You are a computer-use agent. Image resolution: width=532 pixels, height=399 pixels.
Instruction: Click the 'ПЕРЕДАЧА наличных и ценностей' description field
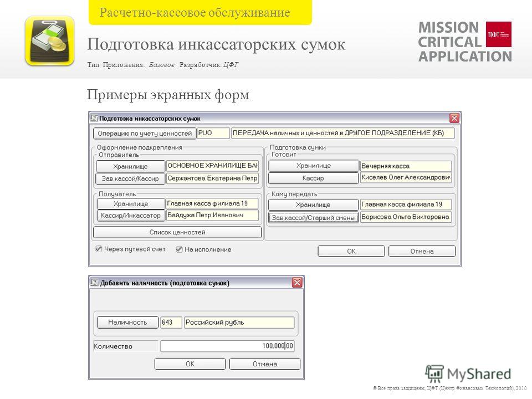point(342,133)
